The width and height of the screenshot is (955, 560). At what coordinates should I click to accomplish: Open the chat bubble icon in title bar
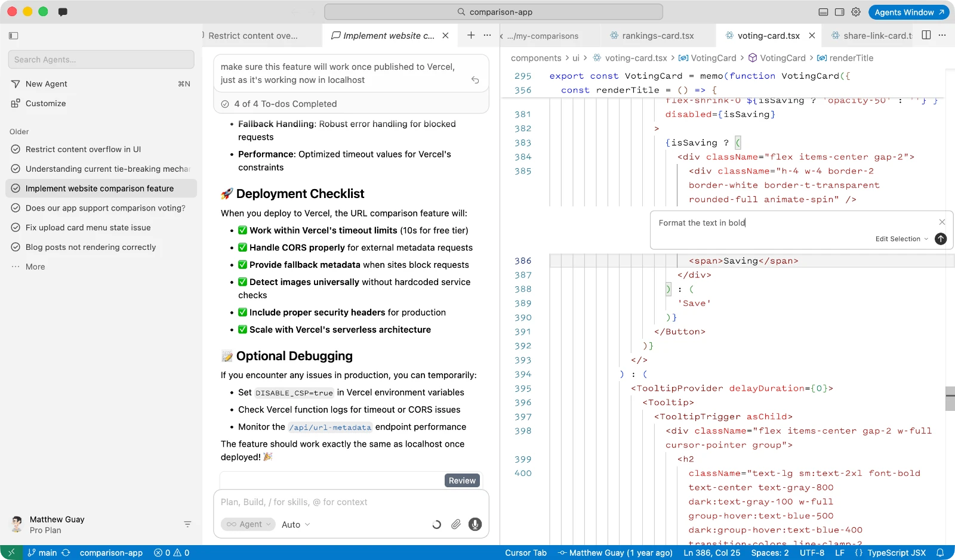pos(63,12)
